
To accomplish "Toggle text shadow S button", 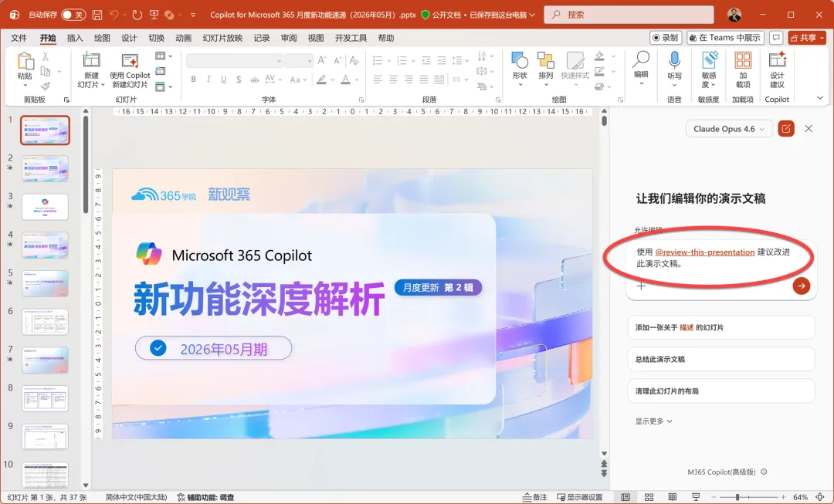I will (x=239, y=79).
